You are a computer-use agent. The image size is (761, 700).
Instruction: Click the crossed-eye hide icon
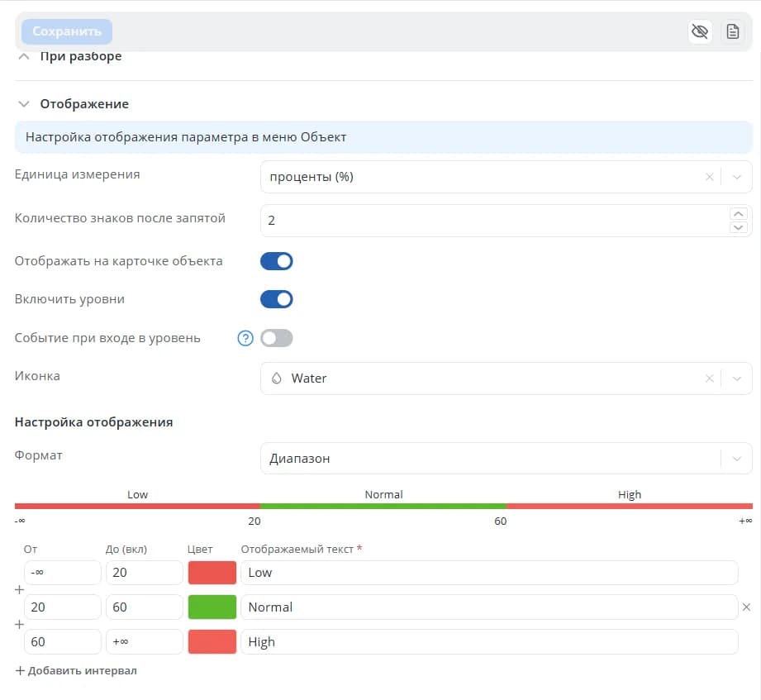pyautogui.click(x=700, y=31)
